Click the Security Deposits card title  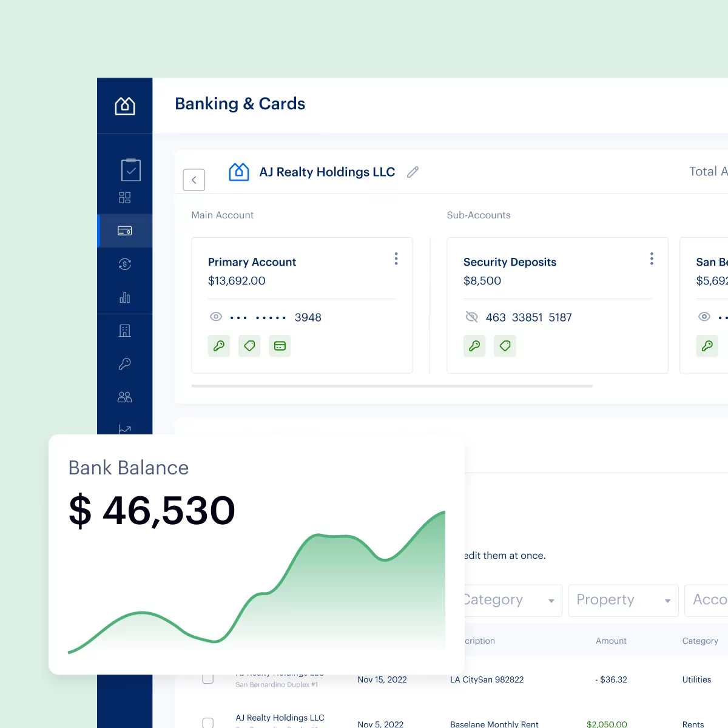pyautogui.click(x=510, y=262)
